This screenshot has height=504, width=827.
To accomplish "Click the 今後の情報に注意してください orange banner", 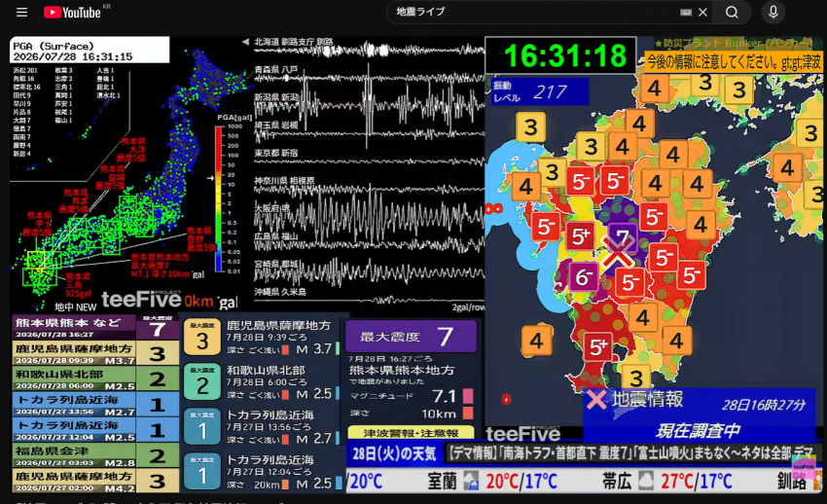I will (734, 61).
